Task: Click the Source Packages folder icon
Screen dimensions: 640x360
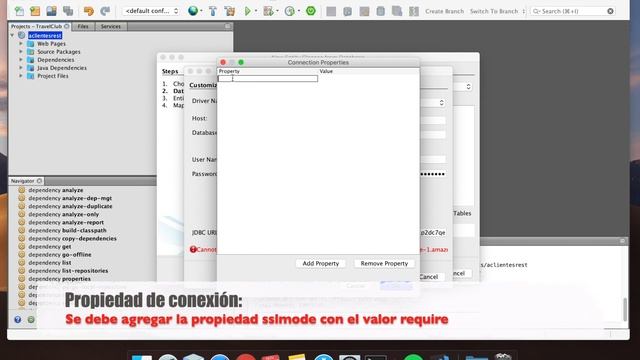Action: [x=31, y=52]
